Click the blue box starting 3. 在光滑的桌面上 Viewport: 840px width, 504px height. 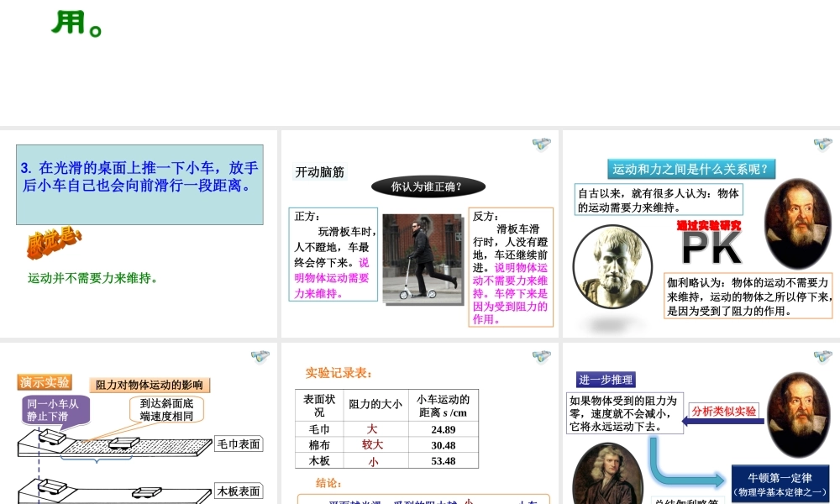(139, 184)
